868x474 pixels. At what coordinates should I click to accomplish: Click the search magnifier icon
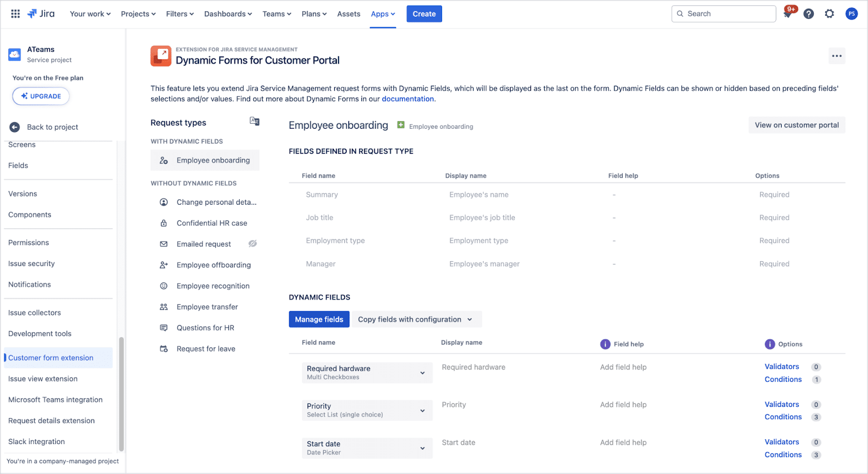click(x=680, y=14)
